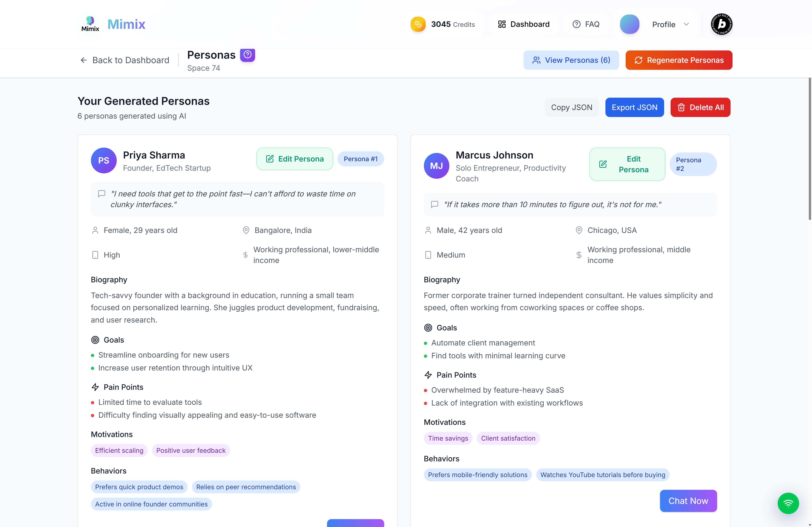Open the FAQ page
The width and height of the screenshot is (812, 527).
tap(586, 24)
